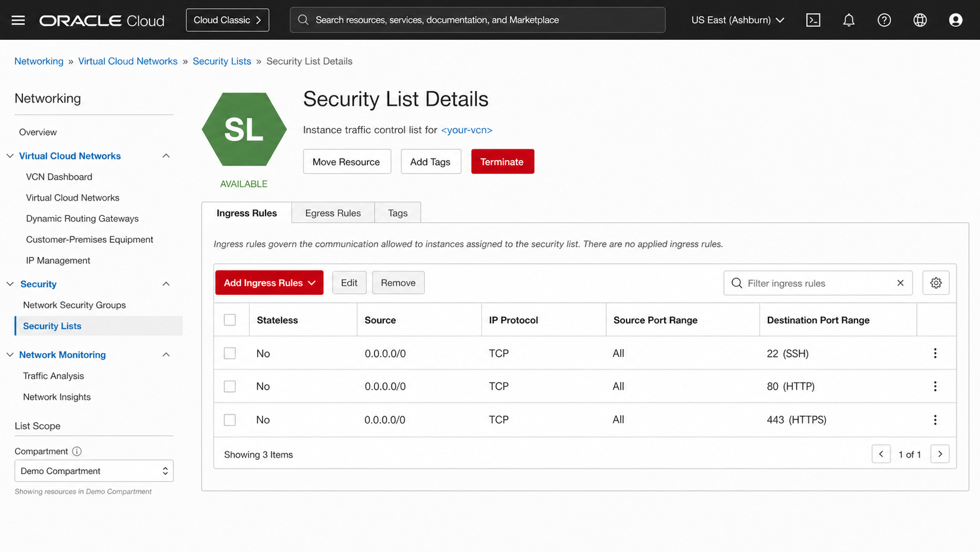Clear the ingress rules filter with X
This screenshot has width=980, height=552.
[900, 283]
